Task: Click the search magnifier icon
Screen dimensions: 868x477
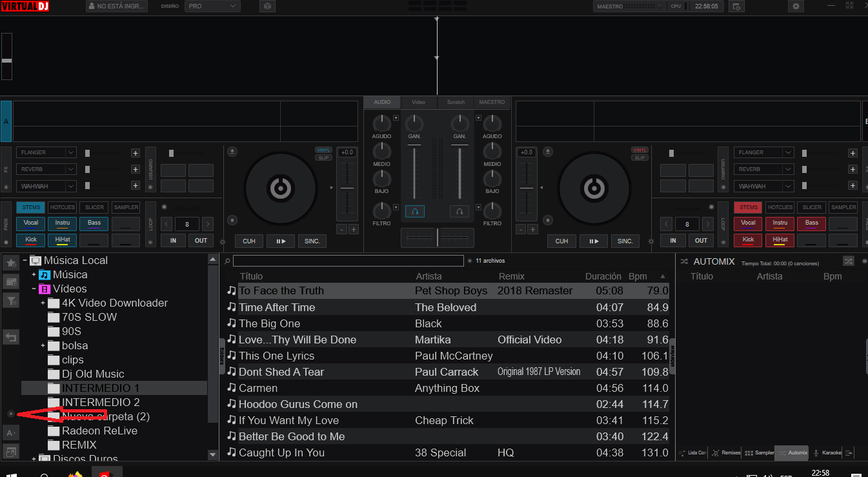Action: click(x=227, y=261)
